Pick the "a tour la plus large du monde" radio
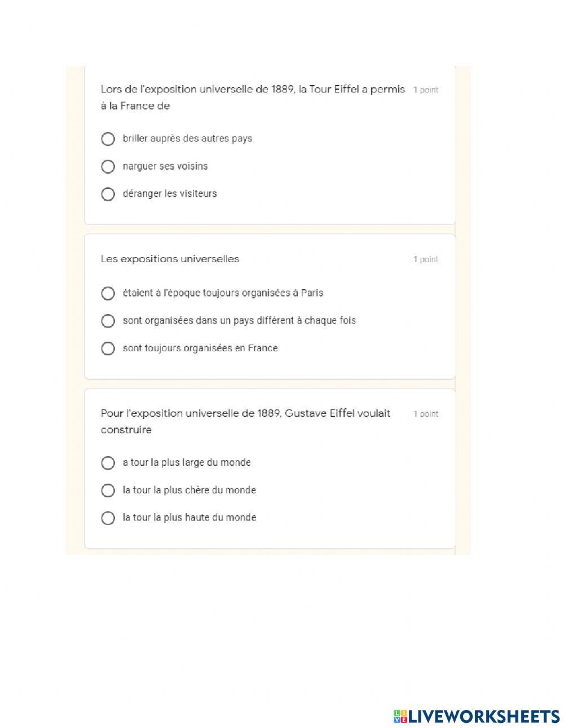This screenshot has width=564, height=728. coord(108,463)
